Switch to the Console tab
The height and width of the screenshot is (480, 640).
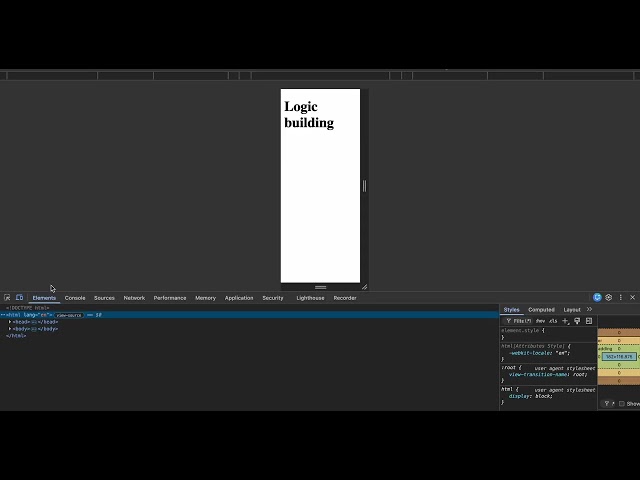(x=75, y=298)
